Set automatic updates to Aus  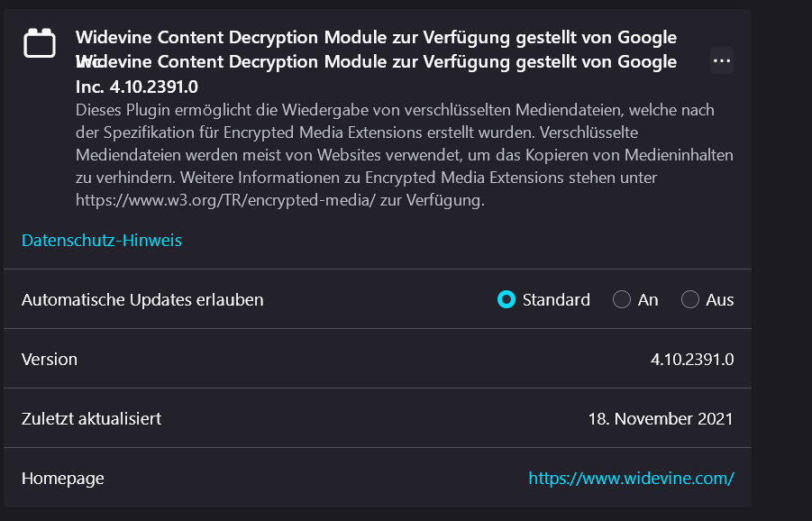tap(690, 299)
